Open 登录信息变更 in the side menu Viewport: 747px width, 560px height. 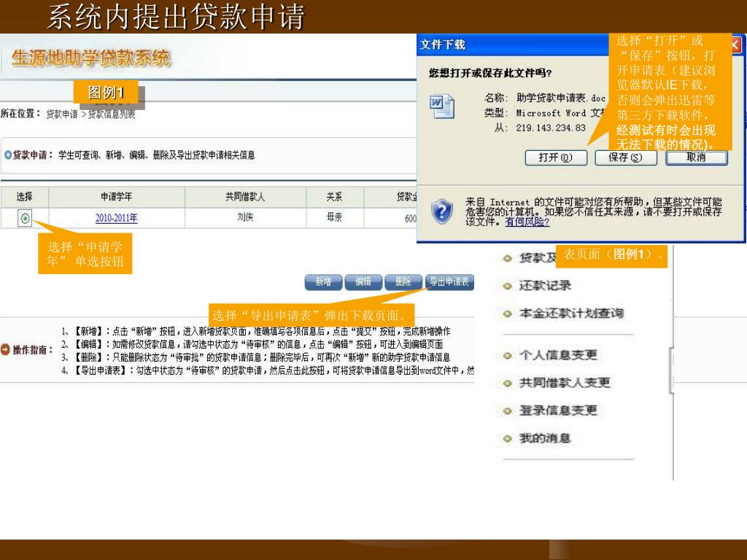click(x=558, y=410)
